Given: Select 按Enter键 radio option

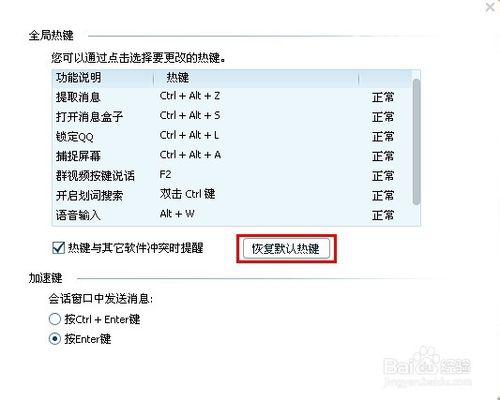Looking at the screenshot, I should pos(55,339).
